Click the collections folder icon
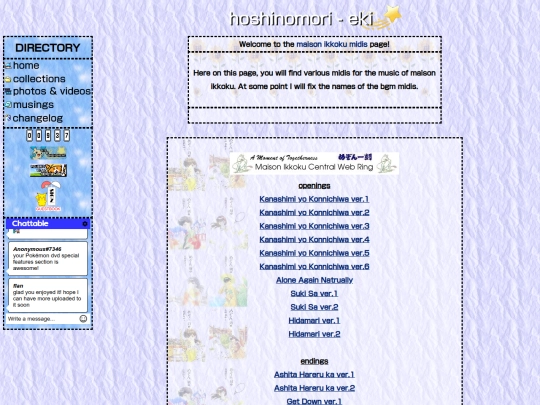This screenshot has width=540, height=405. point(8,79)
